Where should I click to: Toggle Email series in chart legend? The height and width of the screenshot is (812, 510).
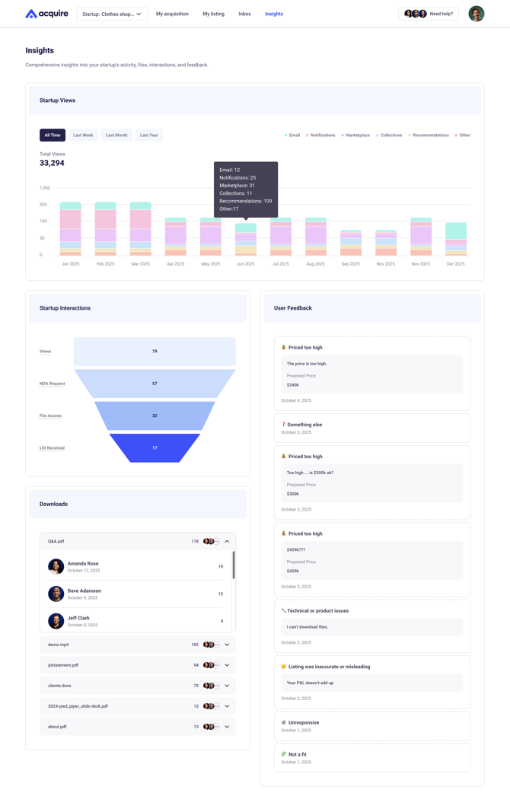[292, 135]
